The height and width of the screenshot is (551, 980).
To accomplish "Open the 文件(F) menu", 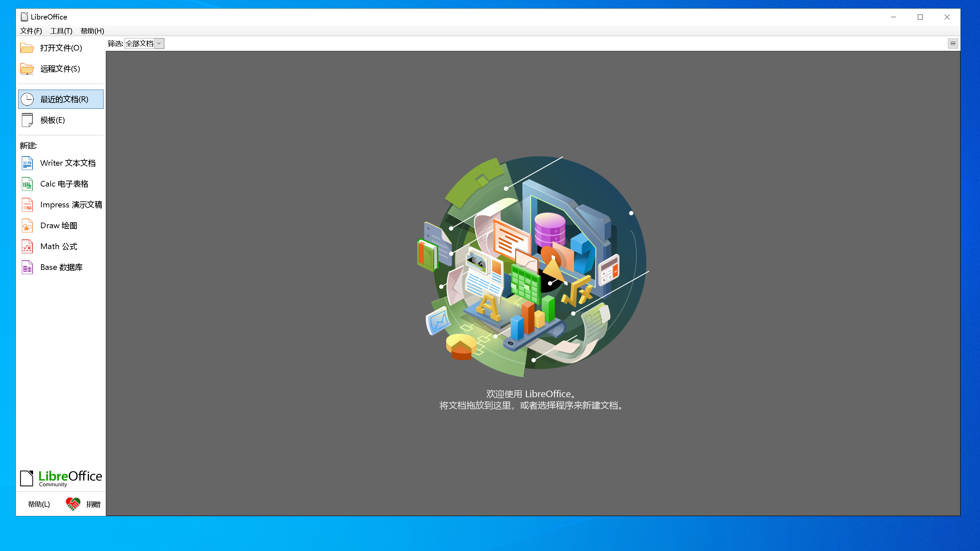I will click(x=31, y=31).
